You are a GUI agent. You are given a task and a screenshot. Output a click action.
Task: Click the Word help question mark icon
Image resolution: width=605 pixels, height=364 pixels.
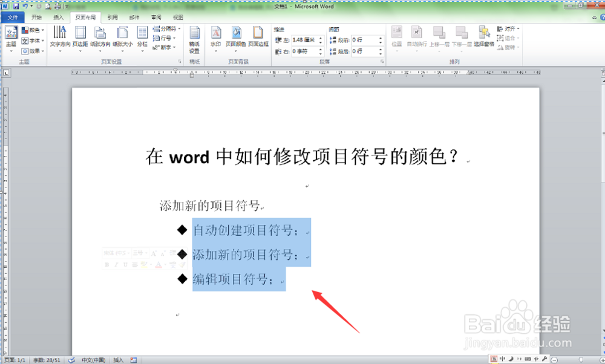pyautogui.click(x=603, y=18)
